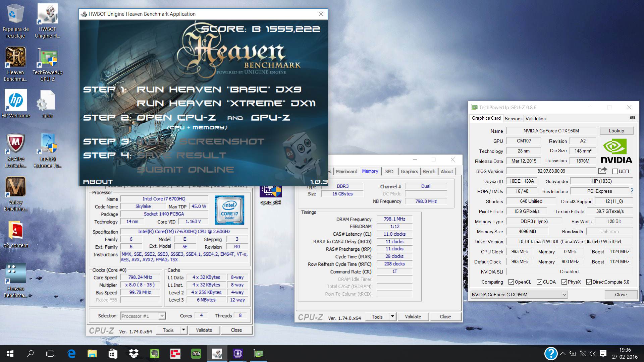Open the Action Center notification icon
Viewport: 644px width, 362px height.
coord(603,354)
